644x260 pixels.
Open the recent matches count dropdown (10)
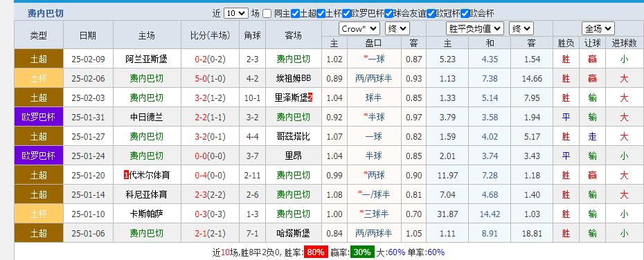coord(236,14)
